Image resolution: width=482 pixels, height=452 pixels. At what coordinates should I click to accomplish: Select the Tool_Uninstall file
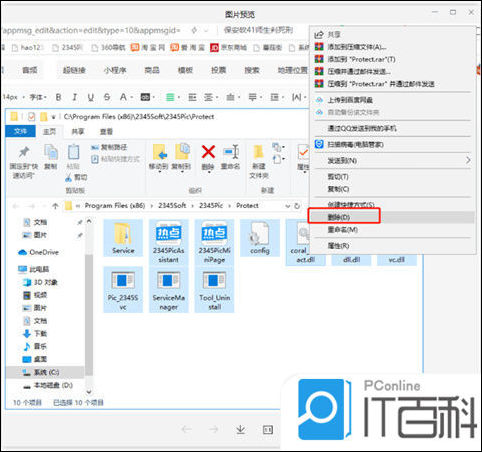tap(214, 290)
